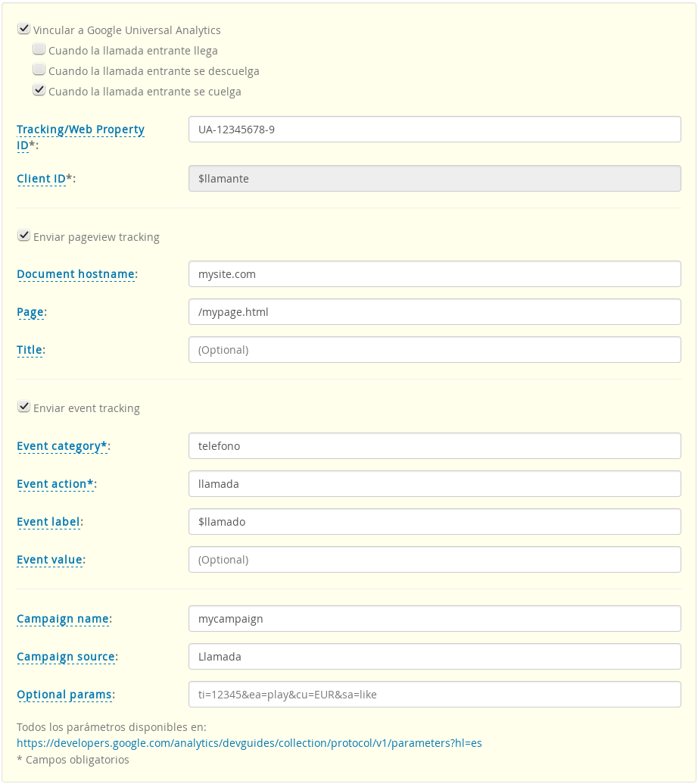Edit the Event category field
Viewport: 698px width, 784px height.
click(x=435, y=446)
